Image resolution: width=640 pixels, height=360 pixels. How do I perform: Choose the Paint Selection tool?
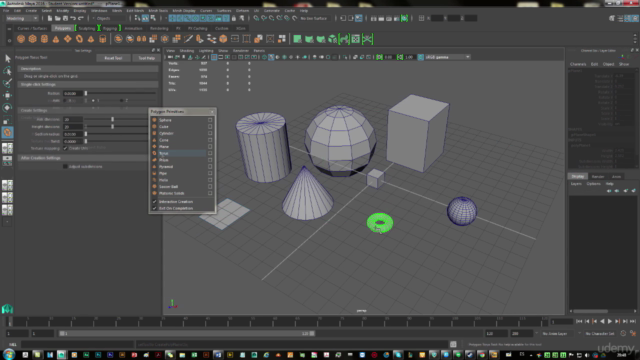pyautogui.click(x=7, y=83)
